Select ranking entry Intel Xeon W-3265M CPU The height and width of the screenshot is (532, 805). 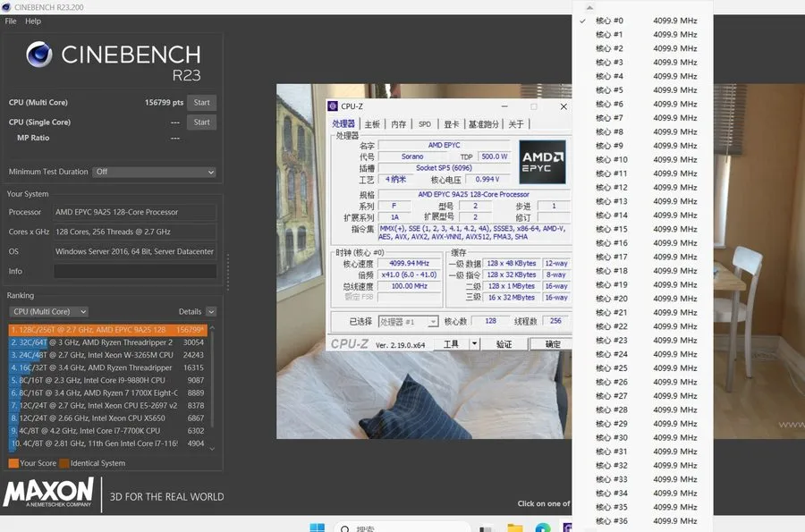click(108, 355)
